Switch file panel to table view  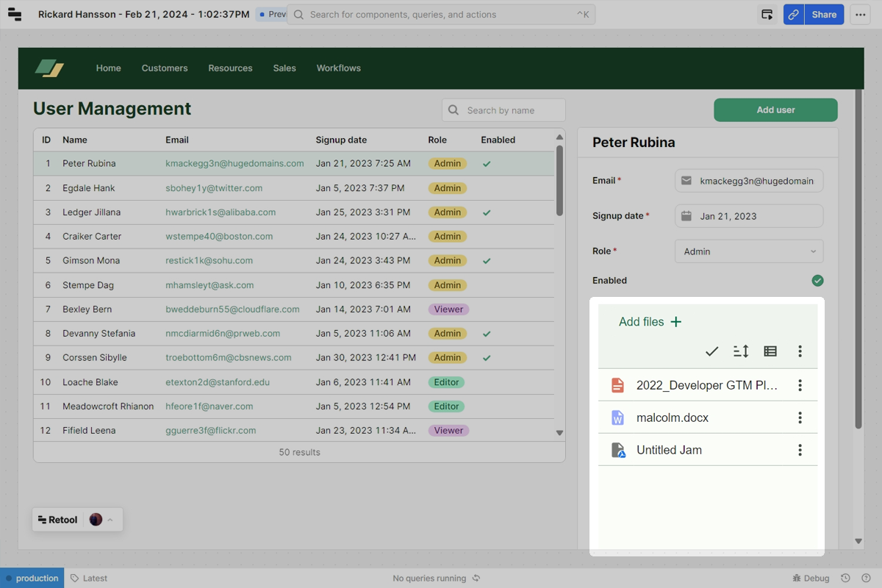click(x=770, y=351)
